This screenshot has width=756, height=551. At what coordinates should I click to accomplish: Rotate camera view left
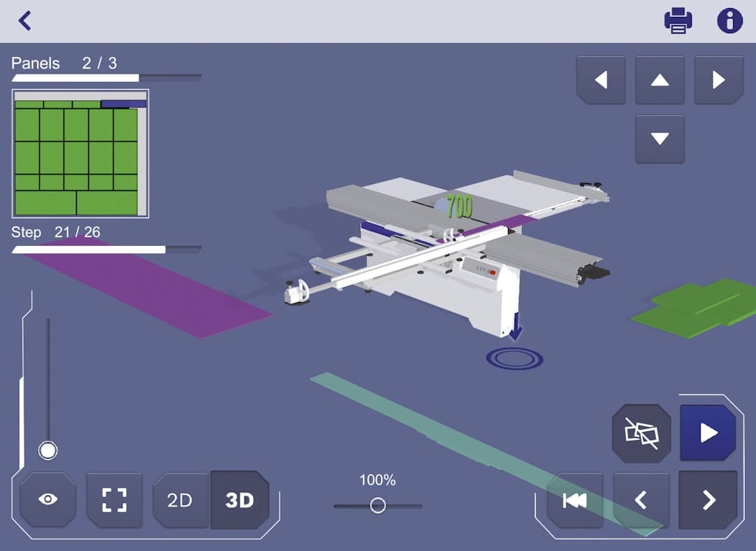[601, 80]
